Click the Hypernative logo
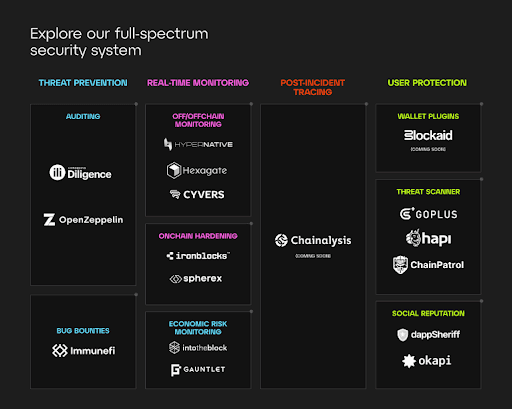 tap(198, 144)
